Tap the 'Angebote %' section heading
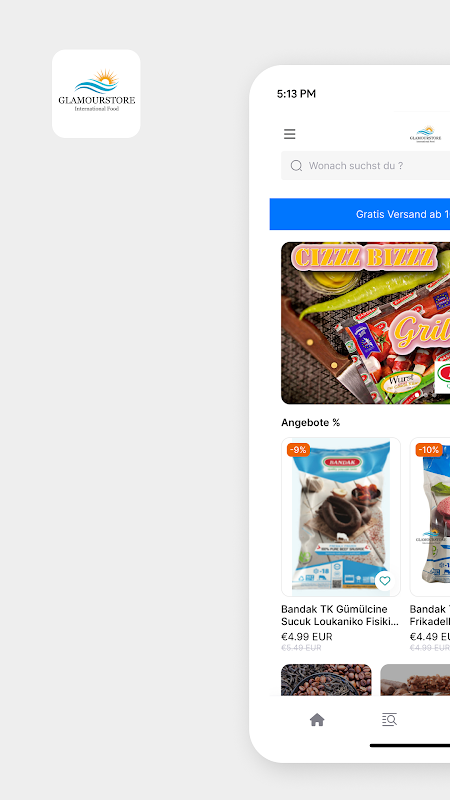This screenshot has height=800, width=450. click(310, 422)
